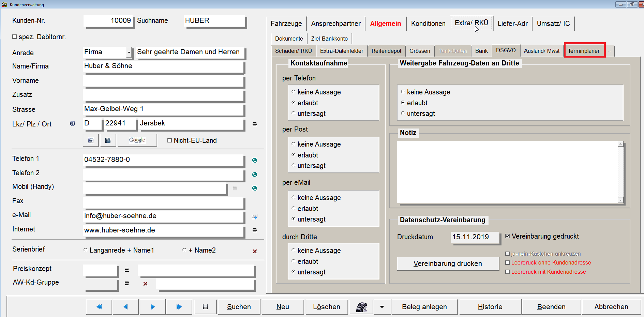The width and height of the screenshot is (644, 317).
Task: Open the list icon next to Jersbek
Action: 255,124
